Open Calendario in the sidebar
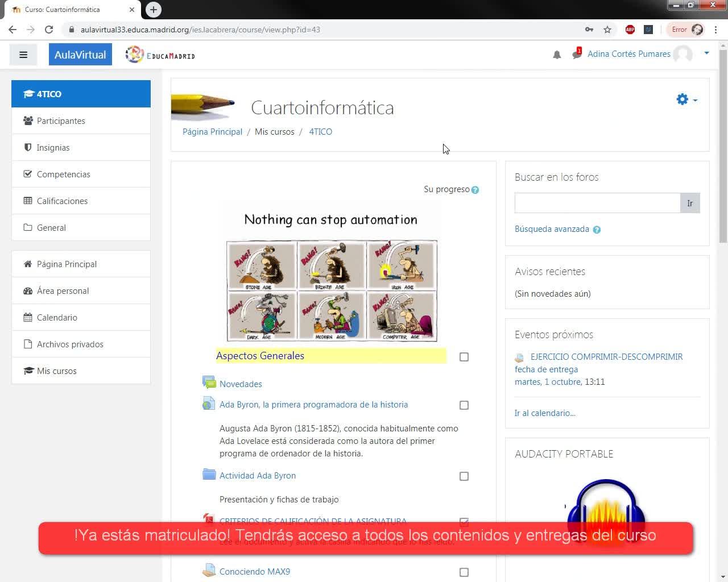This screenshot has height=582, width=728. pyautogui.click(x=81, y=317)
